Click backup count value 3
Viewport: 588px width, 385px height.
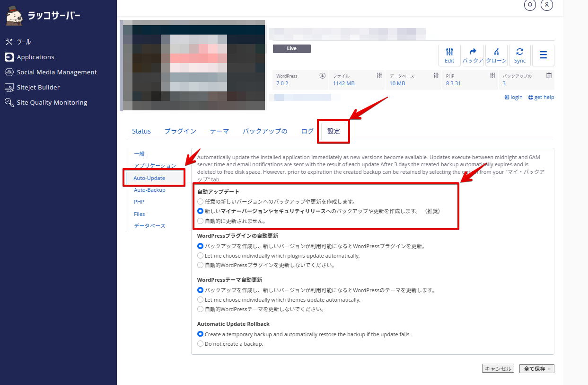(504, 83)
